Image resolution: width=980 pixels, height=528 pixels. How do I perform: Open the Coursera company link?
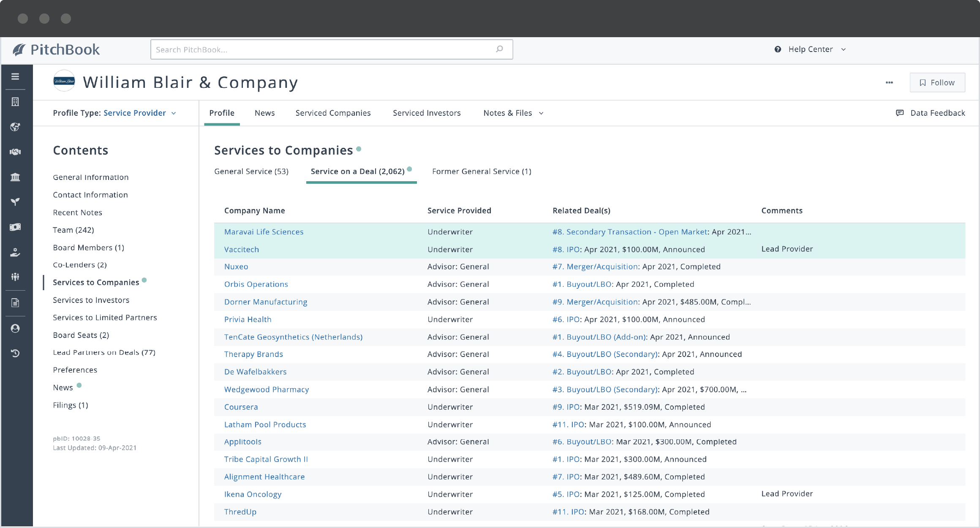(241, 407)
